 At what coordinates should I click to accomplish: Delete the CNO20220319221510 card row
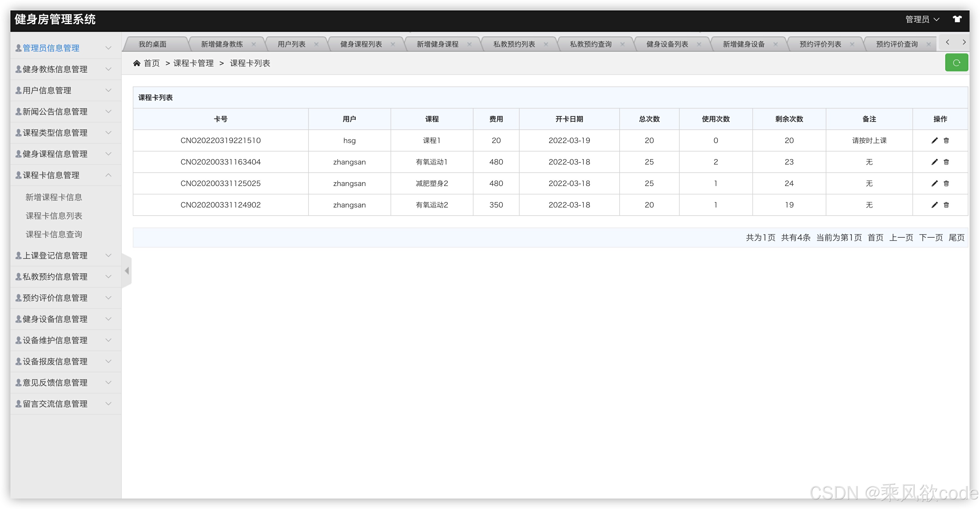click(x=946, y=140)
